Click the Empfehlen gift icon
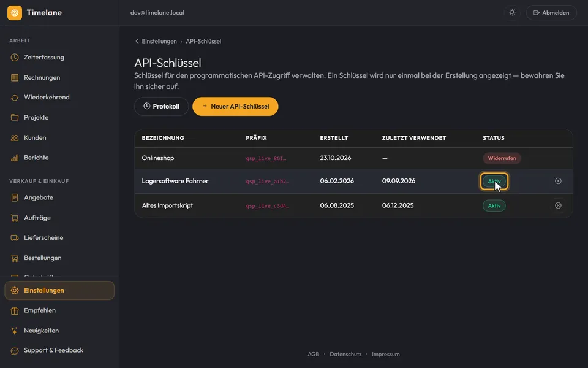Image resolution: width=588 pixels, height=368 pixels. (15, 310)
